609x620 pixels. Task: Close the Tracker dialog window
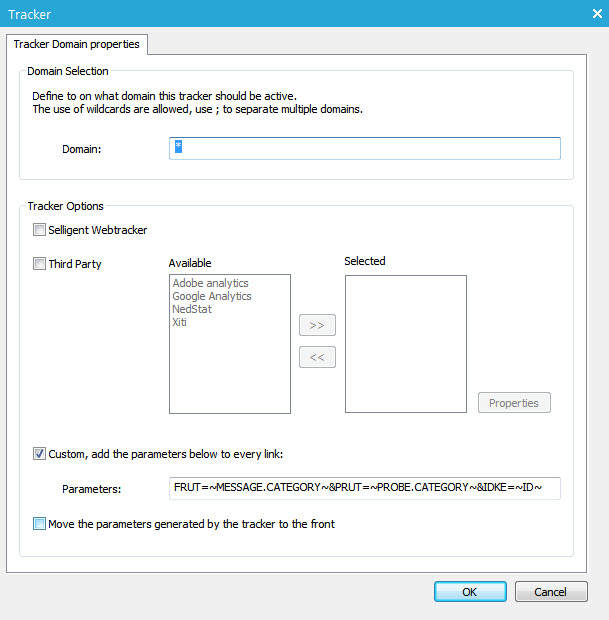pos(596,13)
